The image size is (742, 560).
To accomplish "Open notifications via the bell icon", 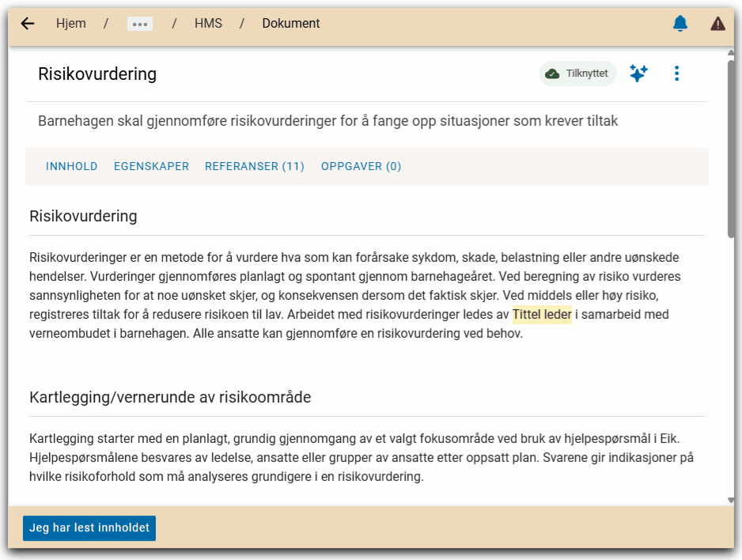I will point(680,23).
